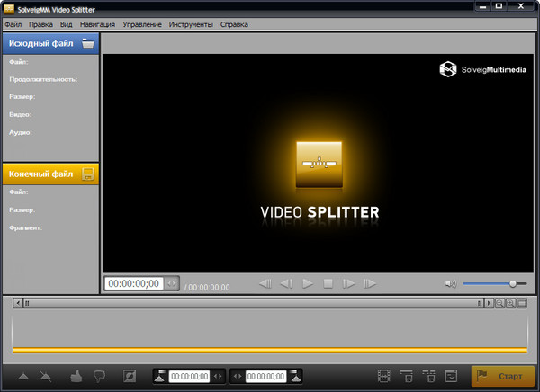Viewport: 540px width, 392px height.
Task: Click the volume slider handle
Action: (x=512, y=283)
